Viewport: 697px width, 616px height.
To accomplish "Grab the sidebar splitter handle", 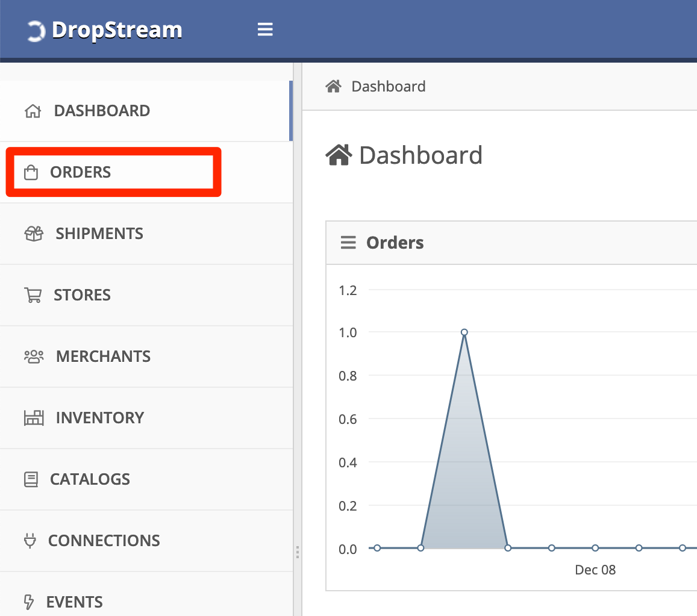I will click(x=298, y=552).
